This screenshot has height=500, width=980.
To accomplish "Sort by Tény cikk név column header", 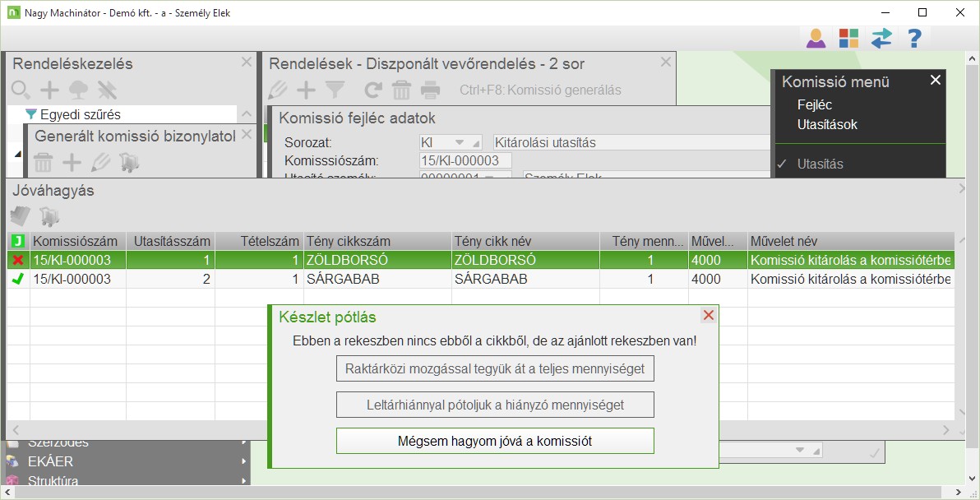I will coord(525,241).
